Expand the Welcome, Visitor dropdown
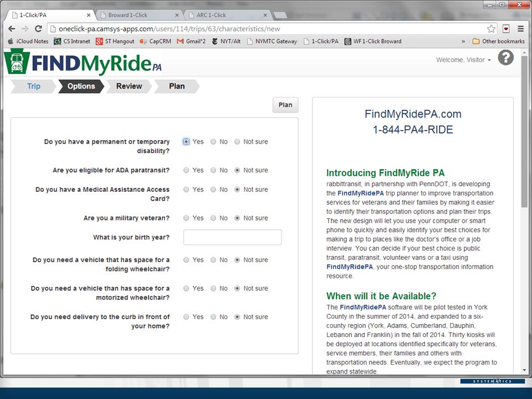 click(x=463, y=60)
